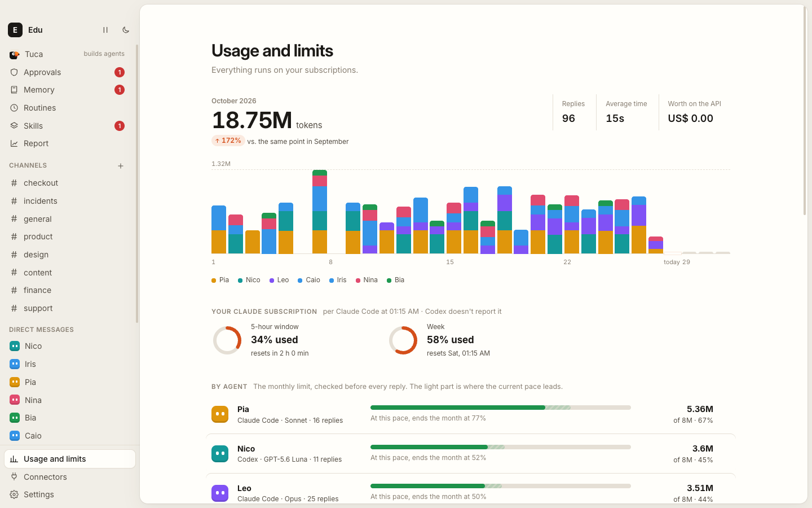
Task: Click the Settings gear icon
Action: coord(14,494)
